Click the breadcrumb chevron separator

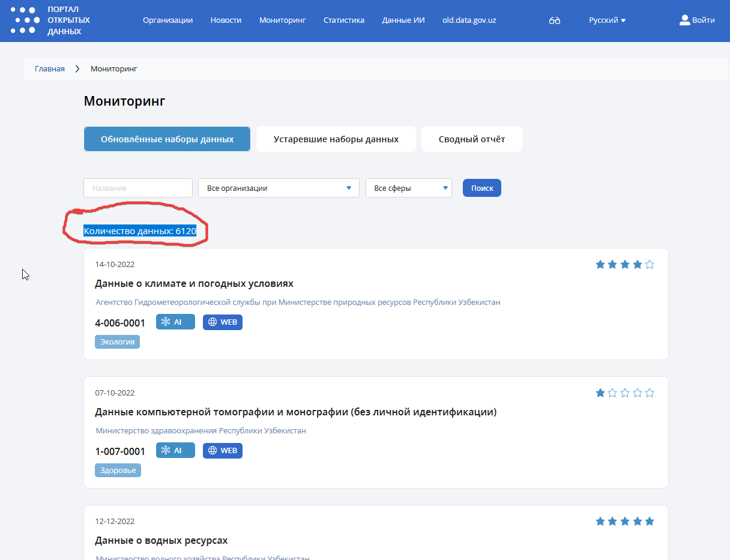77,69
